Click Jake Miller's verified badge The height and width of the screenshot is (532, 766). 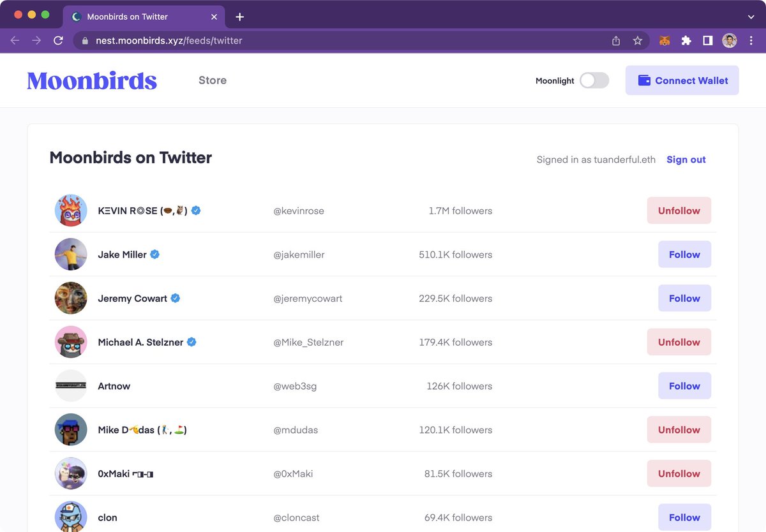click(154, 255)
